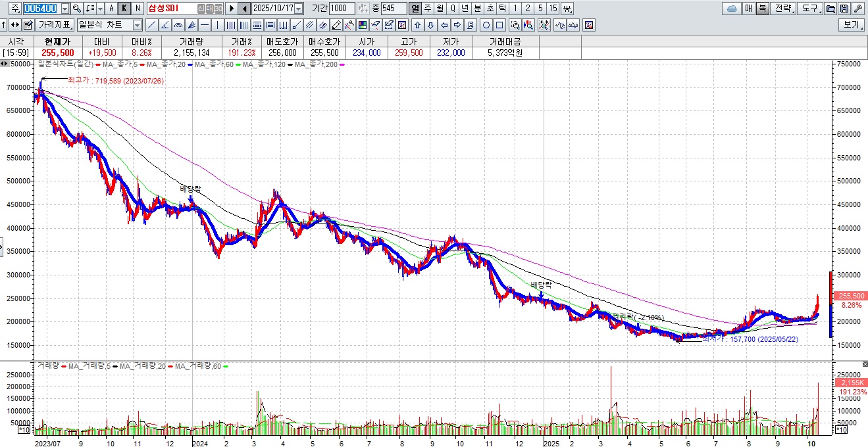Click the 거래량 column header
Viewport: 868px width, 447px height.
191,41
